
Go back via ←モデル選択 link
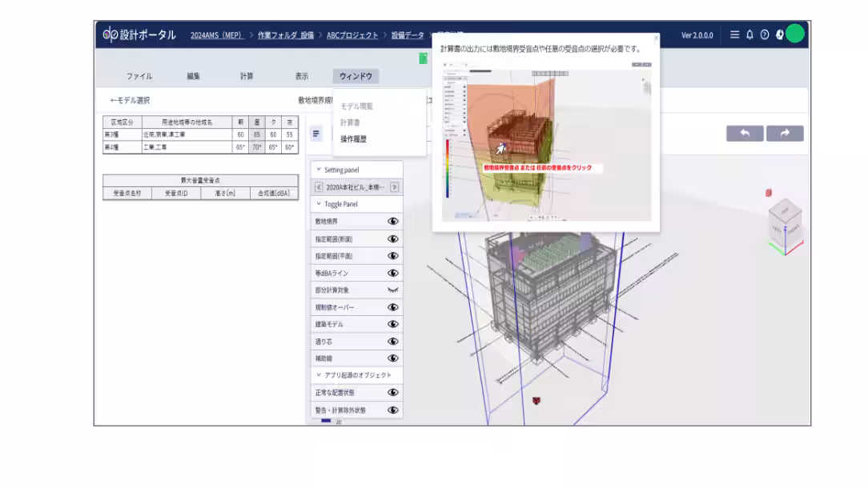click(130, 101)
